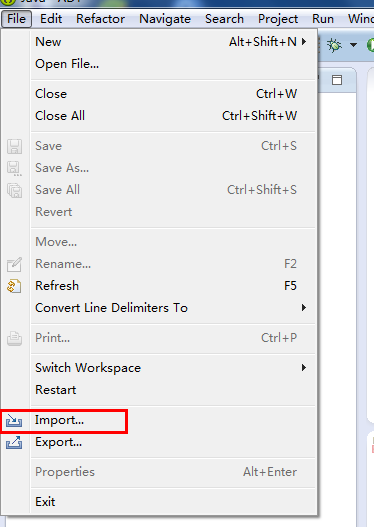This screenshot has width=374, height=527.
Task: Click the Refresh icon beside Refresh entry
Action: point(14,286)
